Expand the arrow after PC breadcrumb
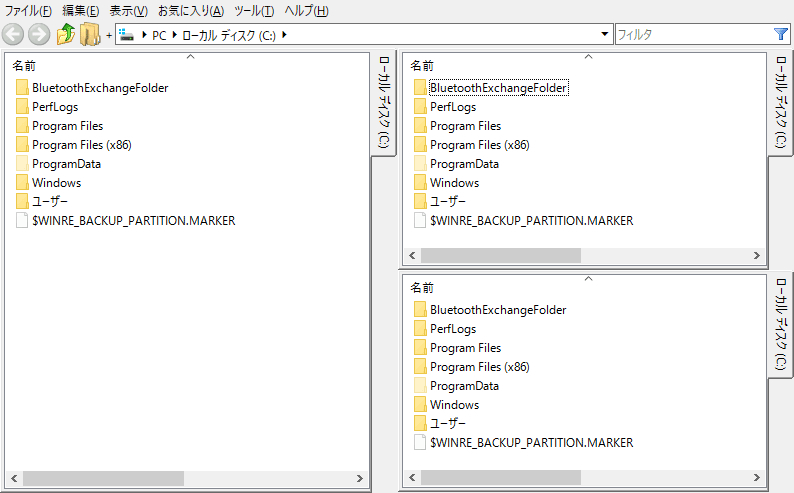 pyautogui.click(x=175, y=35)
